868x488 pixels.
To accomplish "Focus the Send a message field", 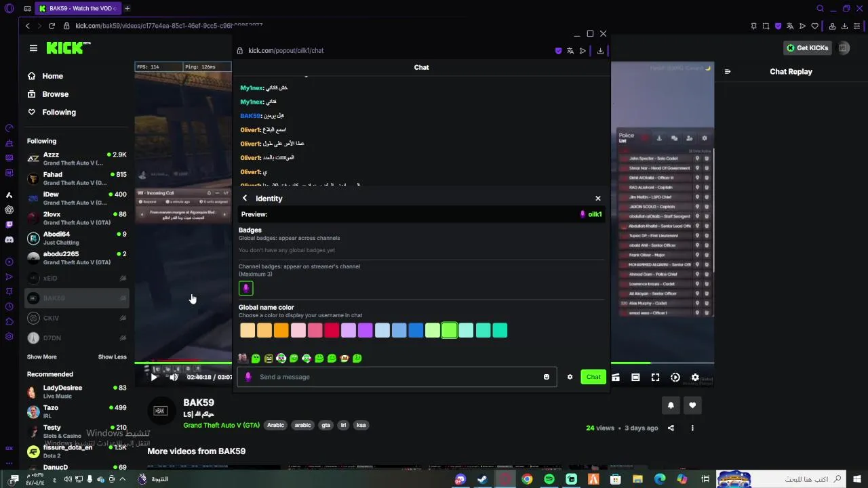I will [397, 377].
